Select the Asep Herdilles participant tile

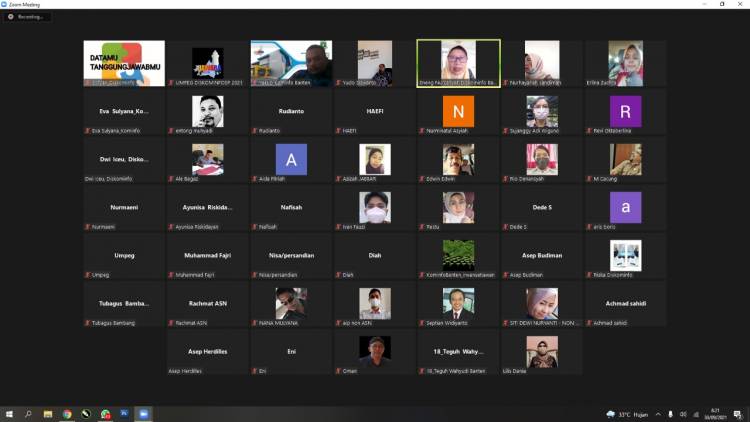(x=208, y=352)
